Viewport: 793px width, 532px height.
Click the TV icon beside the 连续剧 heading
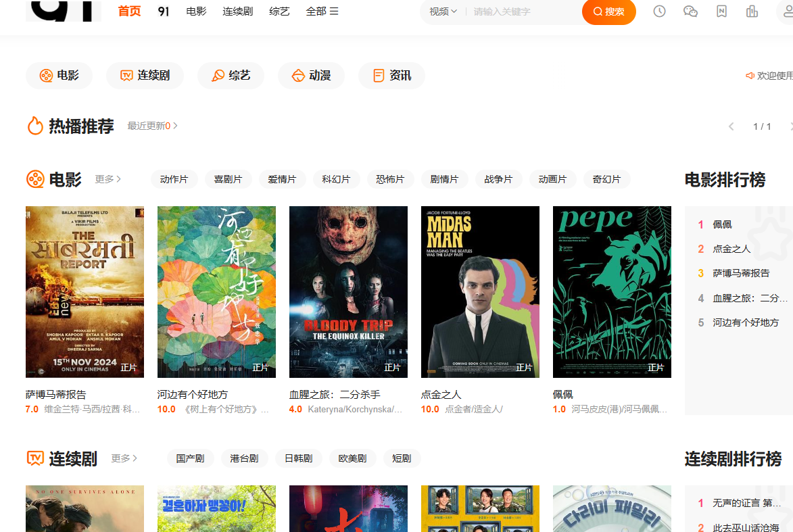(35, 458)
